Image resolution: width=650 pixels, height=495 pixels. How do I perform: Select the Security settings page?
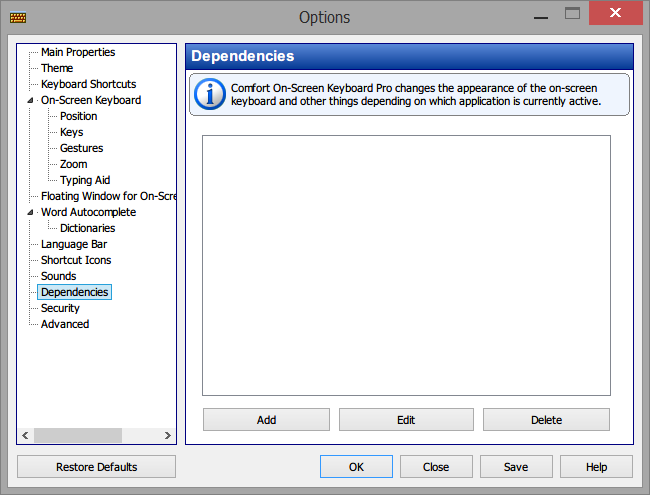(60, 308)
